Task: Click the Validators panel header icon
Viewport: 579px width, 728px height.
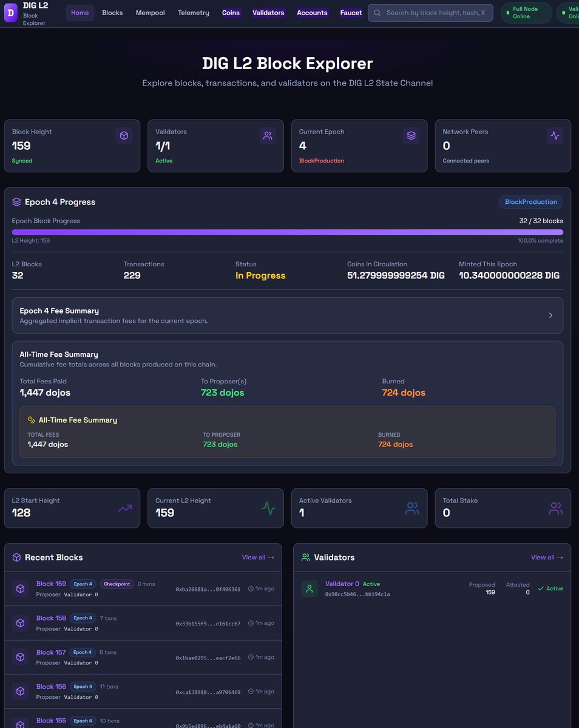Action: [x=306, y=558]
